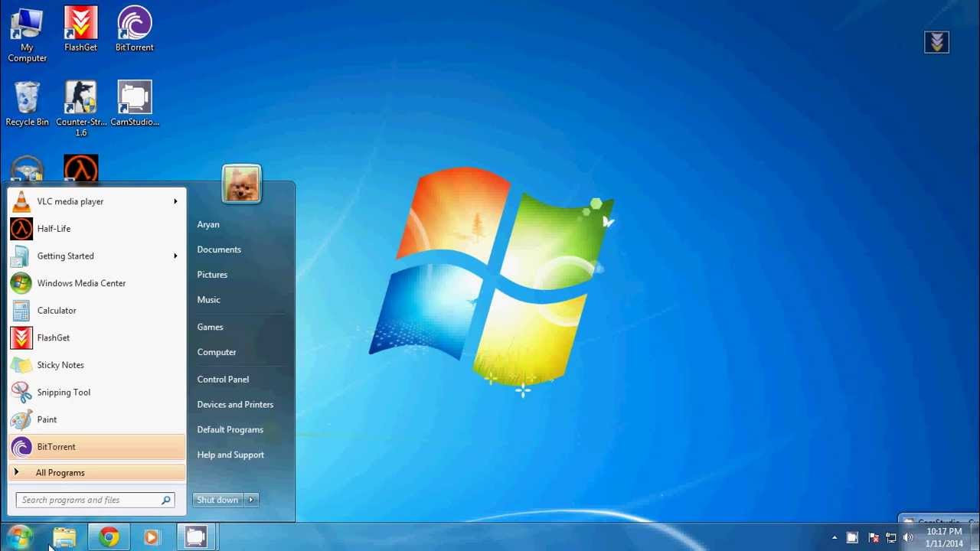Open Action Center flag icon
Screen dimensions: 980x551
[874, 537]
